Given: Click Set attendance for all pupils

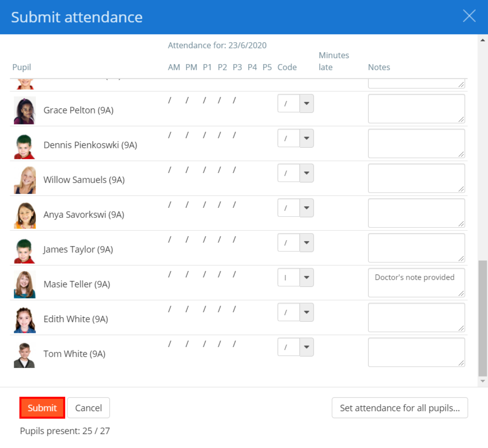Looking at the screenshot, I should (399, 408).
